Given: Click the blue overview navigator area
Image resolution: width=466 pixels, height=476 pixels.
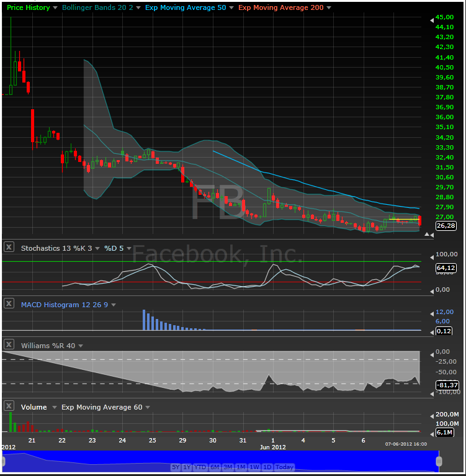Looking at the screenshot, I should tap(221, 461).
